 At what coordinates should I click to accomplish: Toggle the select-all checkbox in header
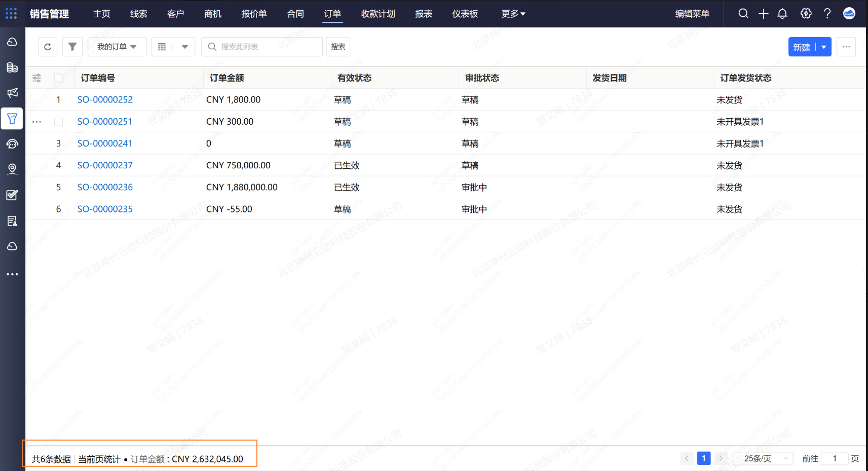point(58,78)
